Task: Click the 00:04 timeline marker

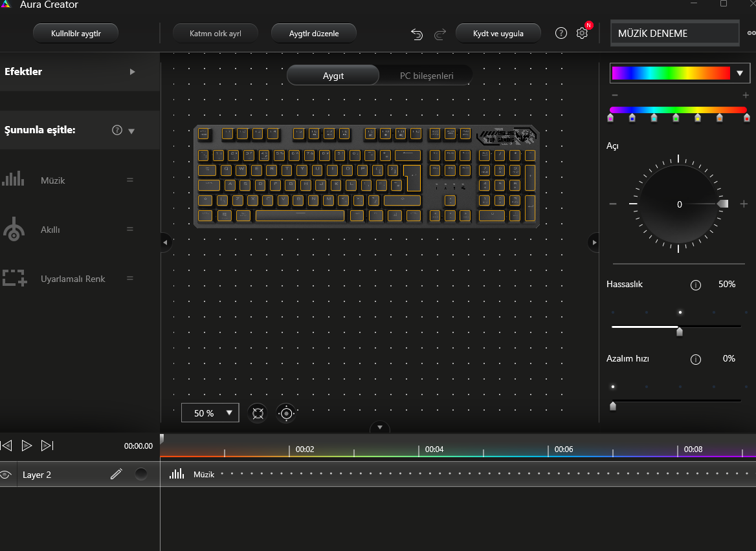Action: pos(434,449)
